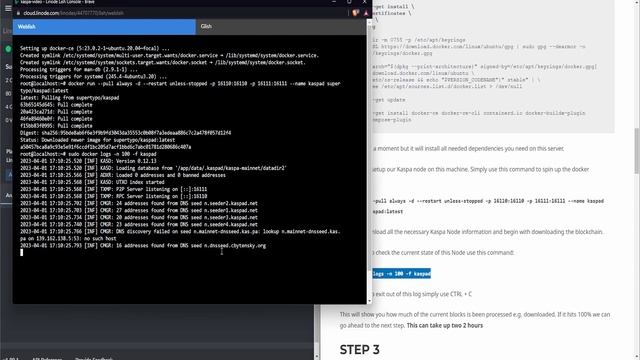Open the Brave Shields lion icon
The height and width of the screenshot is (360, 640).
tap(356, 13)
